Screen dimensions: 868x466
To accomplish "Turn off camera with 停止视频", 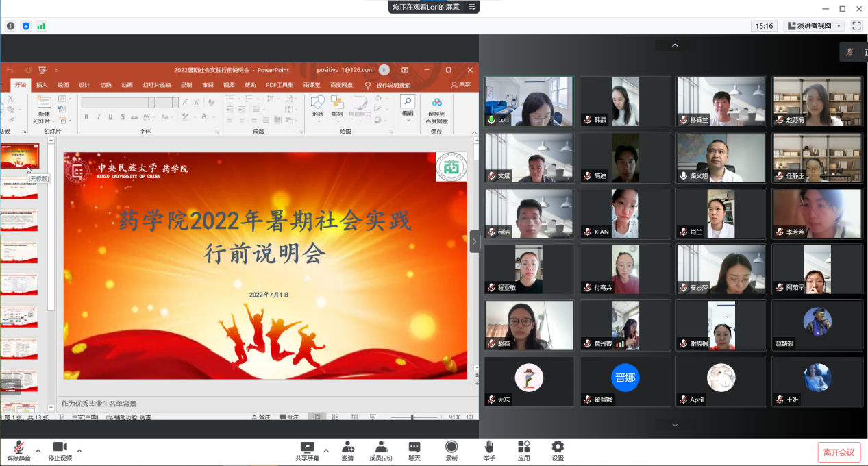I will click(x=60, y=447).
